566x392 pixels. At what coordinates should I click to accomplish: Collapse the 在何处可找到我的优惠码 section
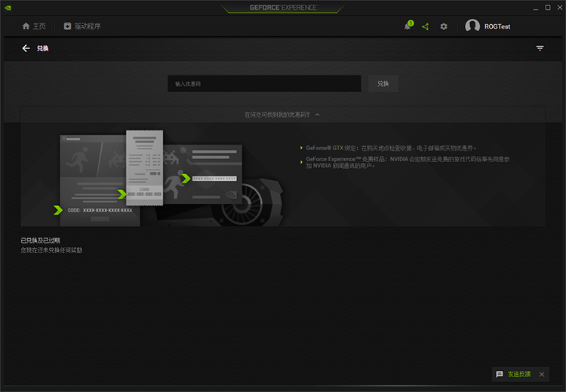[x=283, y=115]
